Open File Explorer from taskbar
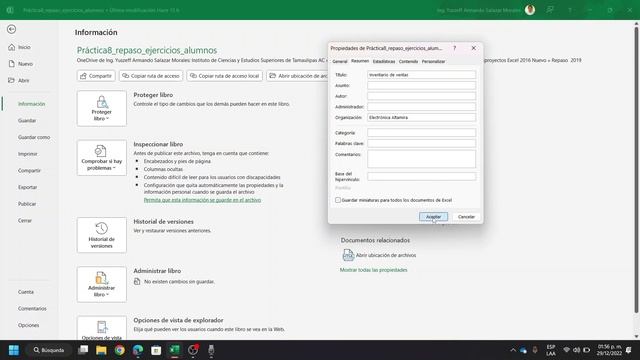Screen dimensions: 640x360 click(x=101, y=350)
